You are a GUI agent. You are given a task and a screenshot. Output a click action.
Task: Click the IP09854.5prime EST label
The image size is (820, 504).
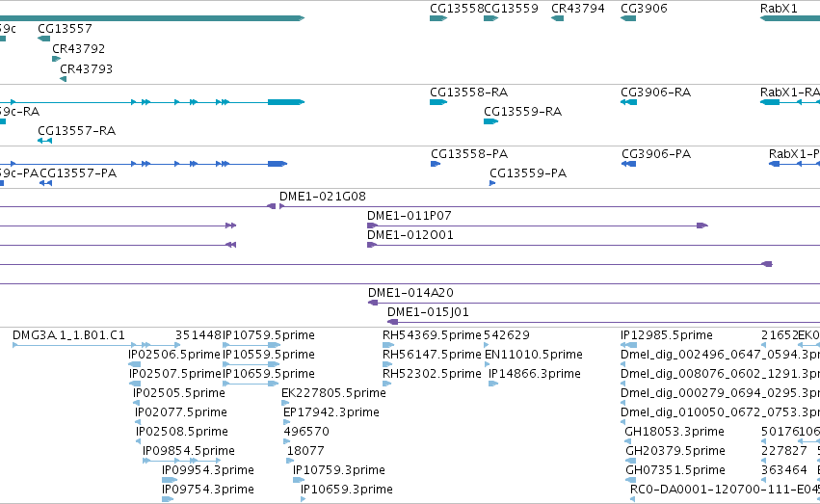189,451
